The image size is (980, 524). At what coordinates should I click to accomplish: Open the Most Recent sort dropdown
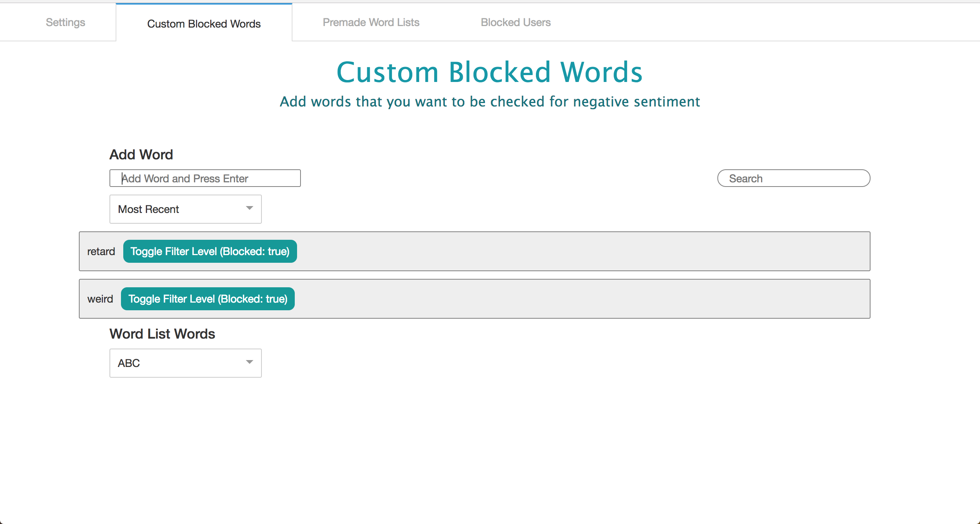[x=186, y=209]
